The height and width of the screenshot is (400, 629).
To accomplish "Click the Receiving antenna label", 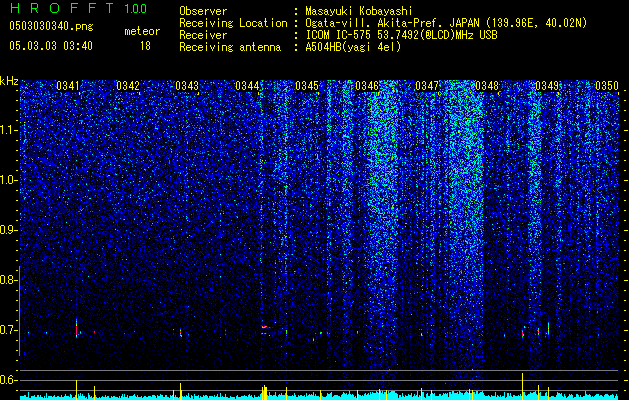I will click(230, 47).
